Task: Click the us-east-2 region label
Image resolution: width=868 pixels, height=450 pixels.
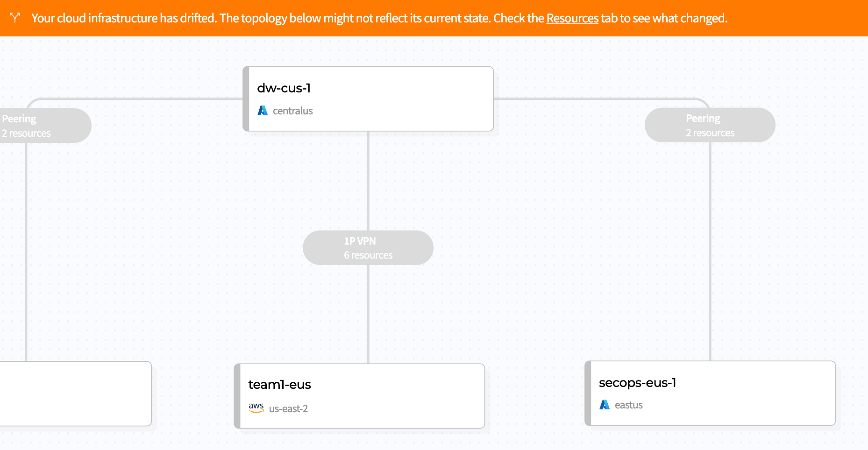Action: (288, 408)
